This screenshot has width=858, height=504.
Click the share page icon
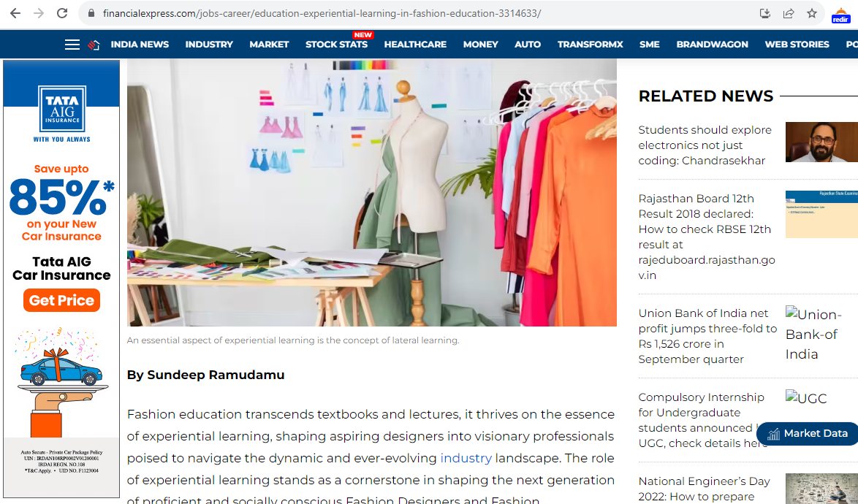(x=789, y=13)
